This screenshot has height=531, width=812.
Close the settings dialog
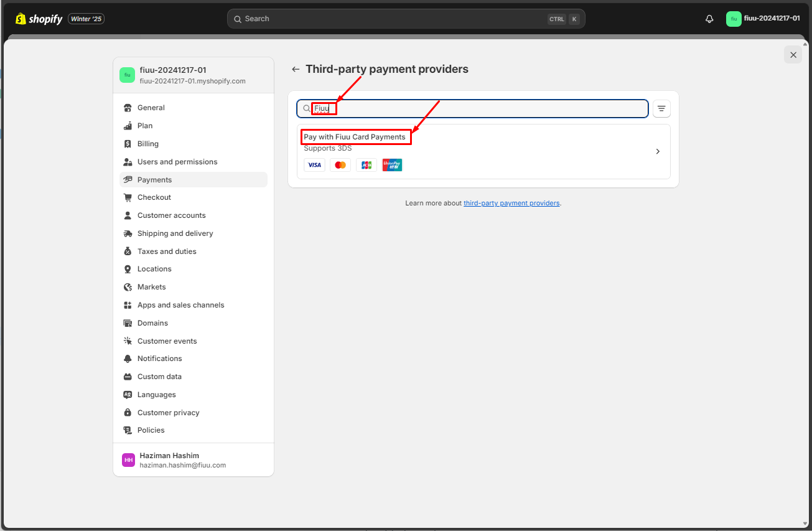click(793, 55)
